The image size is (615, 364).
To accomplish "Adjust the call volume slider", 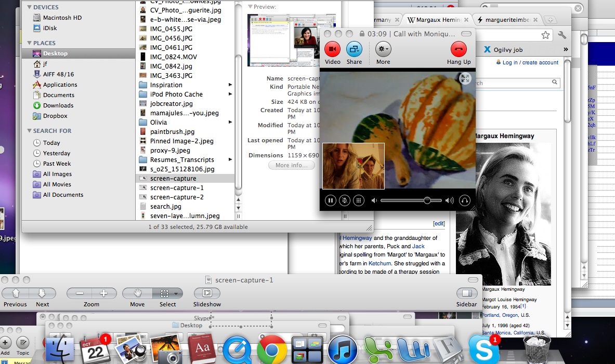I will pos(427,200).
